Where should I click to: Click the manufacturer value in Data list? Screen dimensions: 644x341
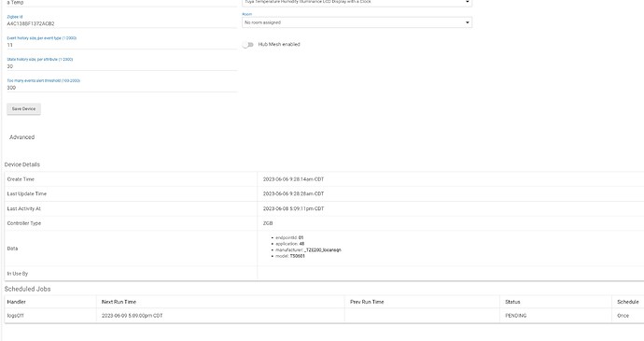point(322,249)
